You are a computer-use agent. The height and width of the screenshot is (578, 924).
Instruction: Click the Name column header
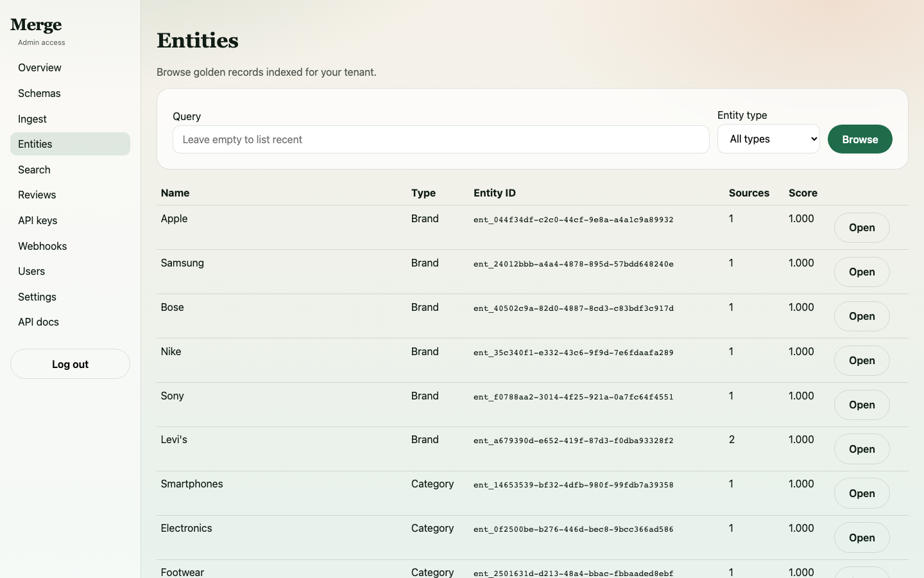[x=175, y=193]
